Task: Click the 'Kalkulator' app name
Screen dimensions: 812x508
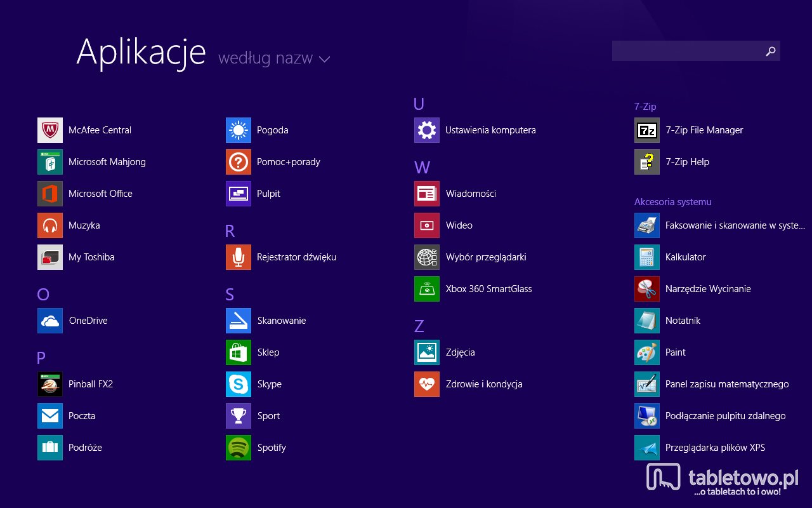Action: pyautogui.click(x=686, y=257)
